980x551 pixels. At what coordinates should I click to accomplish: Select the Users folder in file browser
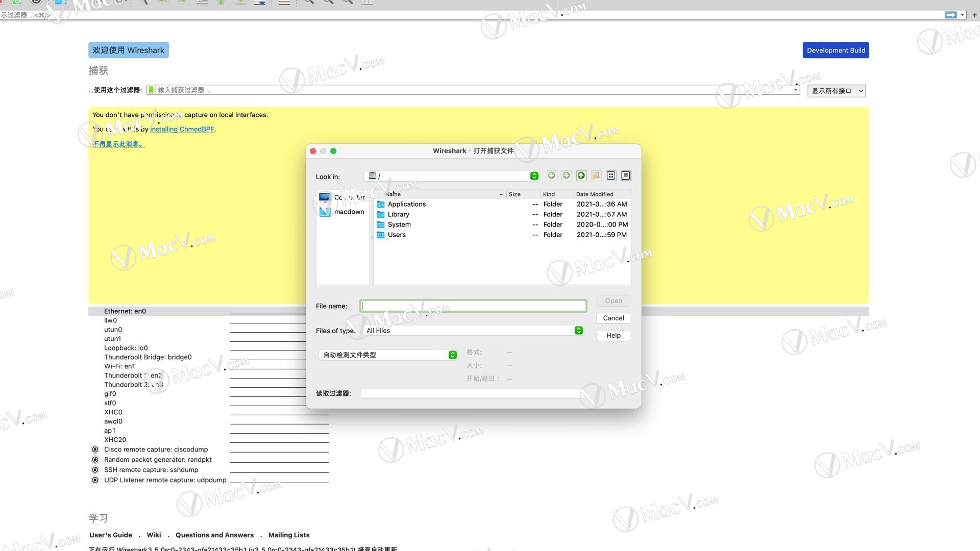(x=396, y=234)
